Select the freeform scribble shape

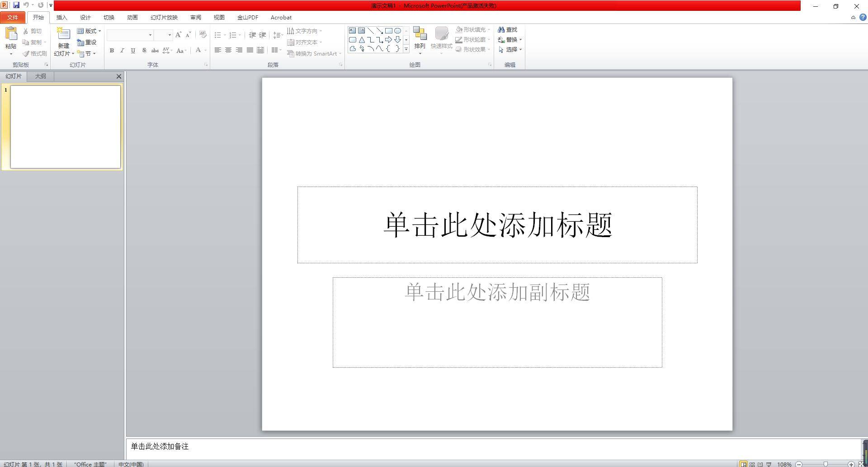click(x=362, y=49)
